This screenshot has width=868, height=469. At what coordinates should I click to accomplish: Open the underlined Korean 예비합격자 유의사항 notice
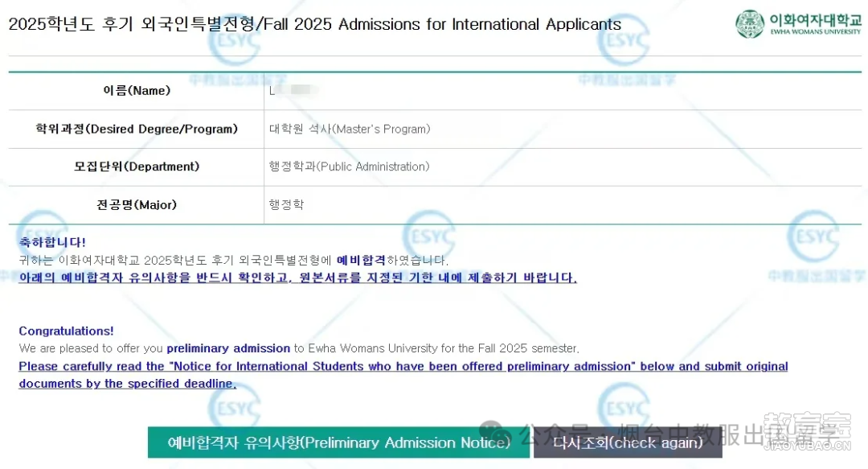click(298, 278)
